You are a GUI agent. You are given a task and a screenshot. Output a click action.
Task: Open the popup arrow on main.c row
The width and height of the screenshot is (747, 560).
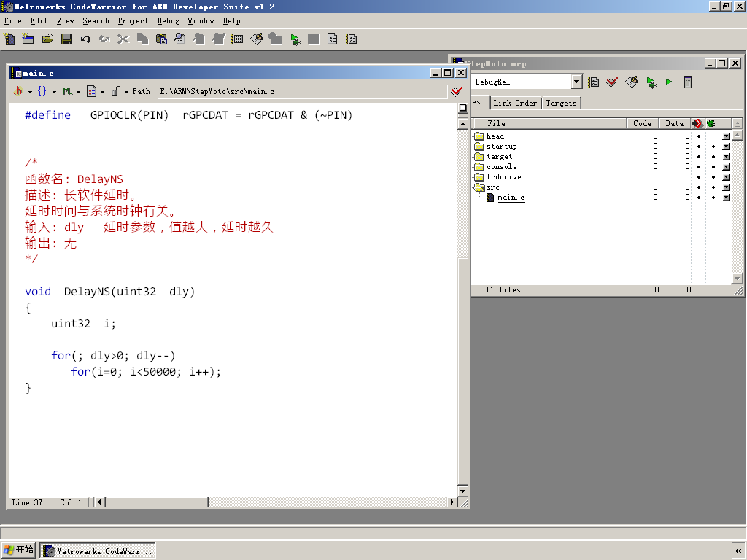[x=726, y=198]
